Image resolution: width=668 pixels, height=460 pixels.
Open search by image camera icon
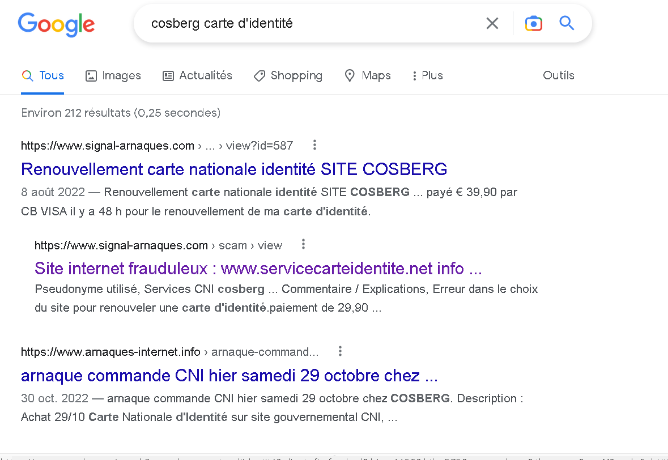(533, 23)
